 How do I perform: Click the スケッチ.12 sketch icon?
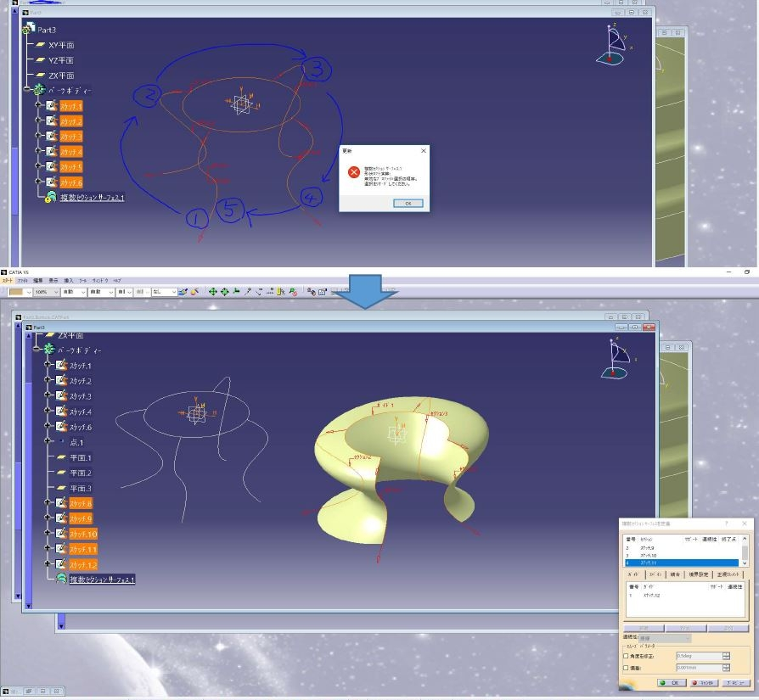[61, 564]
